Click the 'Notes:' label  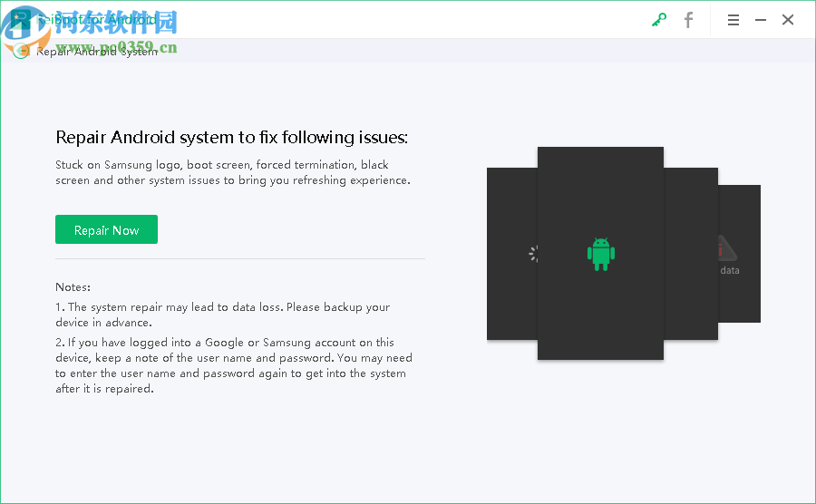pyautogui.click(x=73, y=287)
